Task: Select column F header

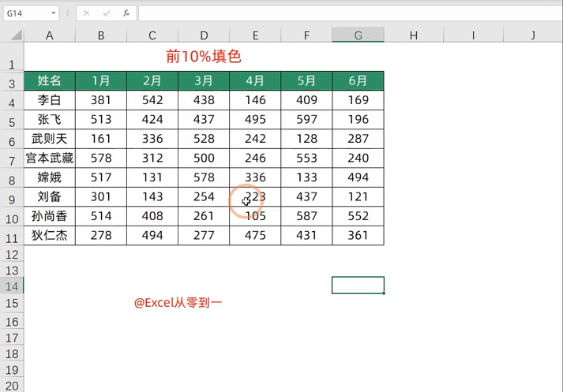Action: point(306,35)
